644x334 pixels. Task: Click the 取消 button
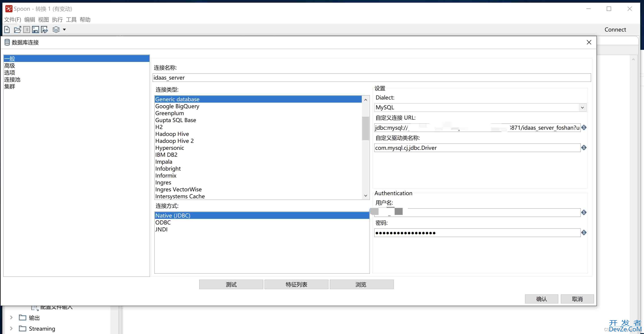pos(577,299)
